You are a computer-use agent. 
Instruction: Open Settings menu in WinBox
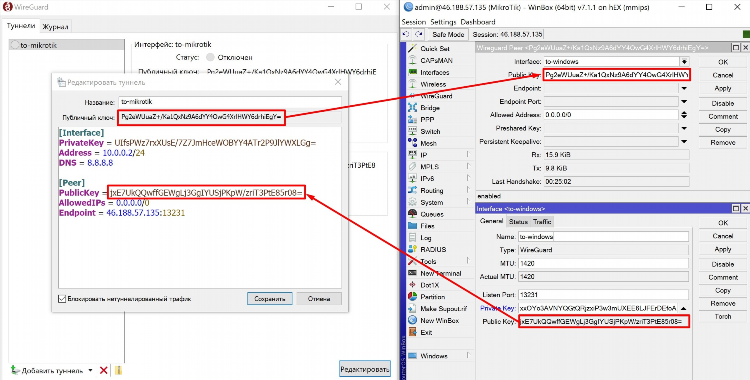click(x=443, y=22)
